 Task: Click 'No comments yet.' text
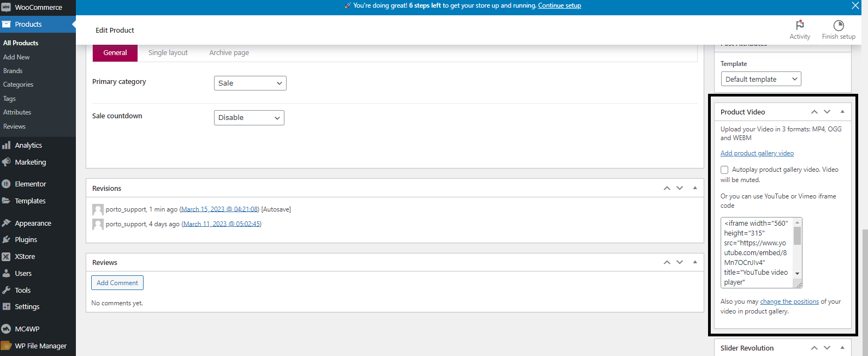click(117, 303)
